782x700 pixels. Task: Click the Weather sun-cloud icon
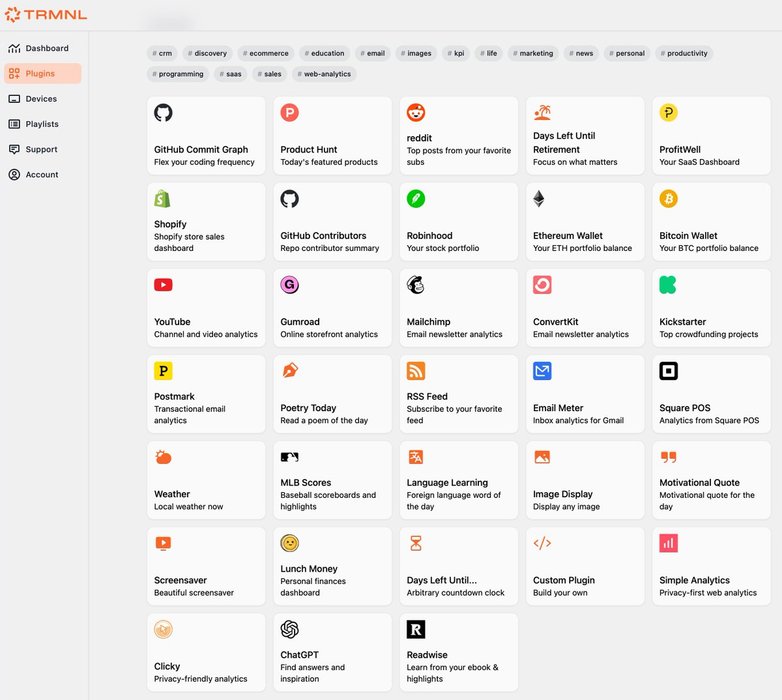click(x=163, y=457)
